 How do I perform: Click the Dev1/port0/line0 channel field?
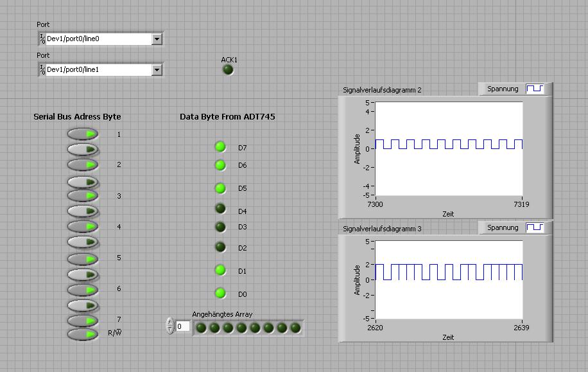pos(99,39)
